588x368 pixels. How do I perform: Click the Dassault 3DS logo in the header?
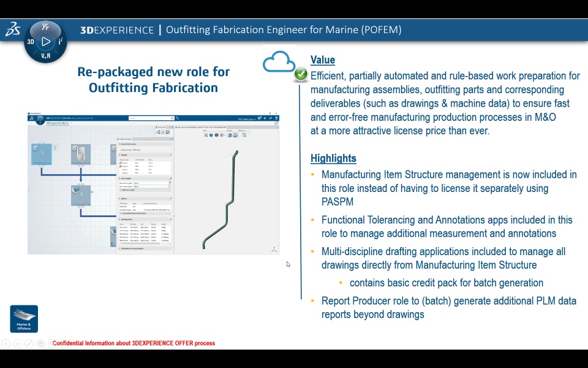12,29
